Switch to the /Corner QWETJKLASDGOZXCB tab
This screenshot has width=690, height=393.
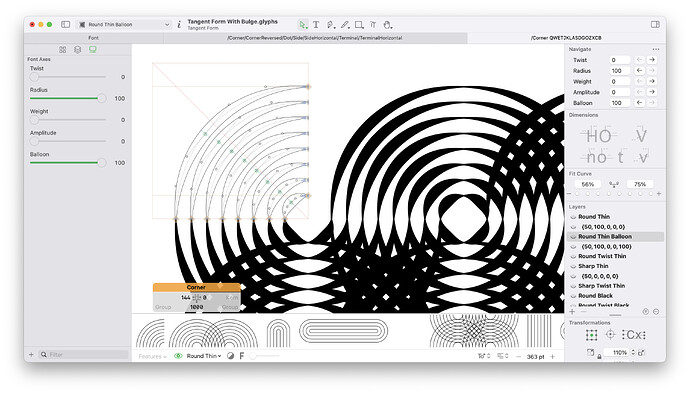coord(566,38)
